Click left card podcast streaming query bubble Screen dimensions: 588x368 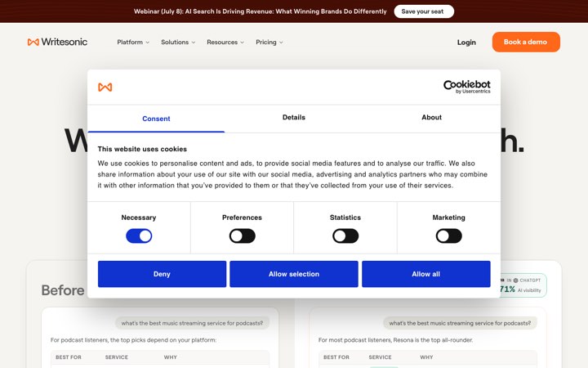(x=192, y=323)
